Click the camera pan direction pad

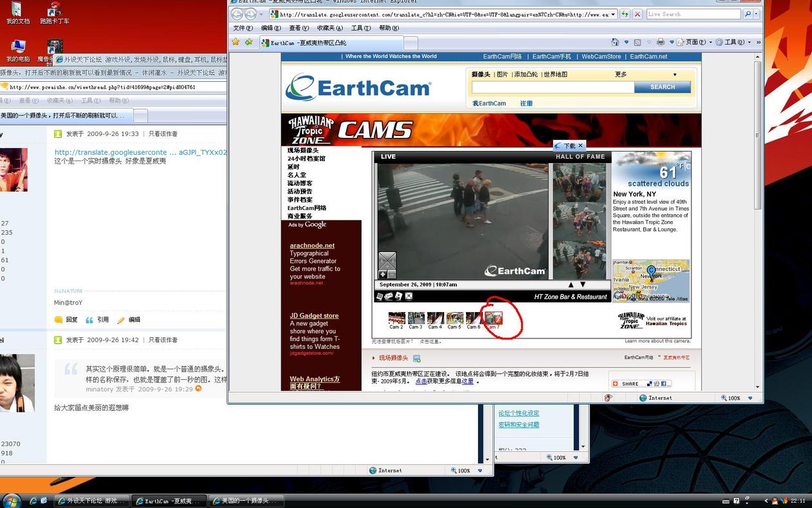point(387,261)
